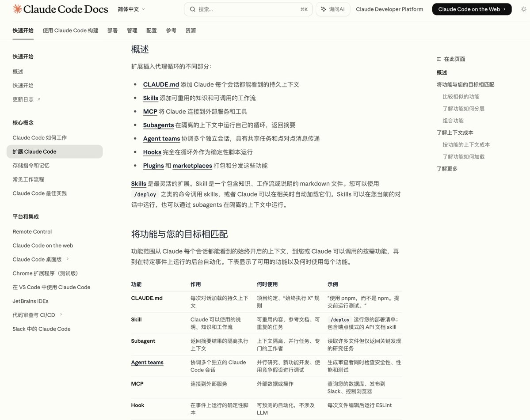
Task: Jump to 了解功能如何分层 outline entry
Action: 463,108
